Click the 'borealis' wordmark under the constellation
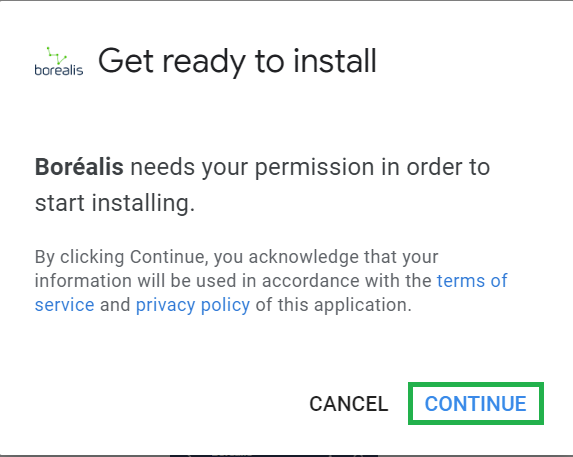The width and height of the screenshot is (573, 457). (59, 70)
